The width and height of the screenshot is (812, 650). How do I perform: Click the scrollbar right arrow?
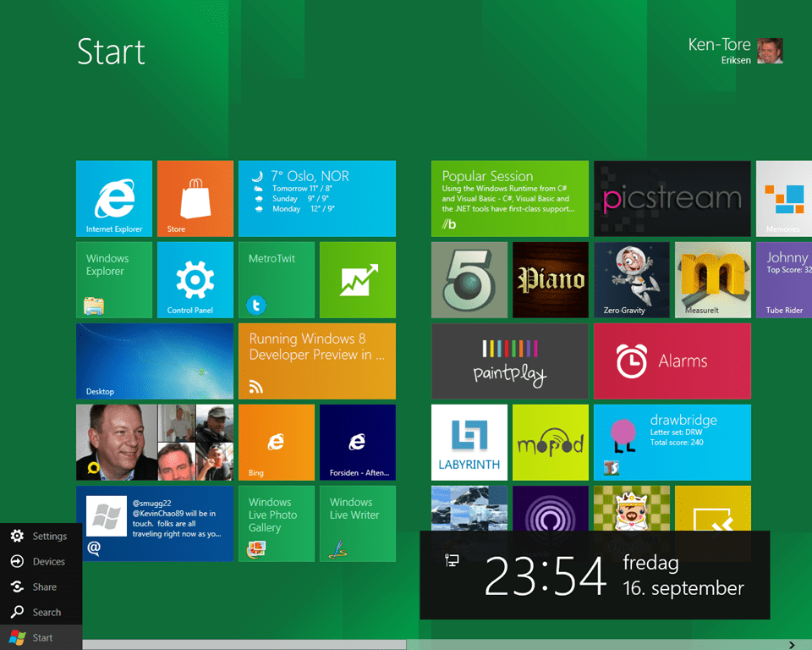(792, 645)
